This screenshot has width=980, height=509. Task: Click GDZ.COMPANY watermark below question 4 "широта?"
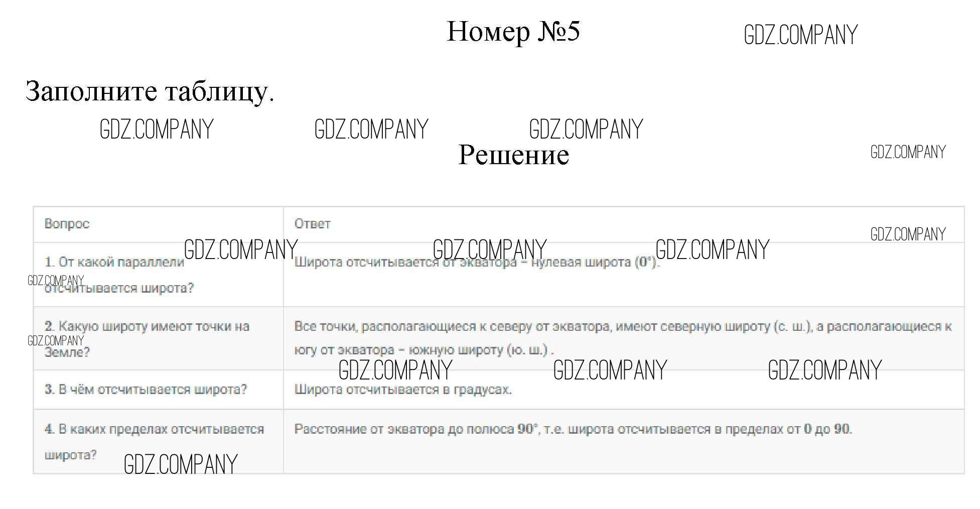(x=180, y=464)
